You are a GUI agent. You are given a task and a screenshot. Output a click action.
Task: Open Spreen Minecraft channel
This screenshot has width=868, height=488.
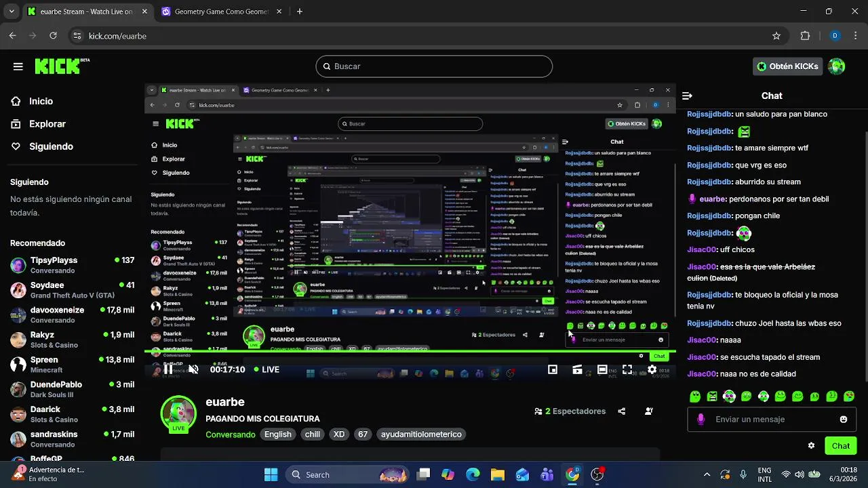click(73, 365)
